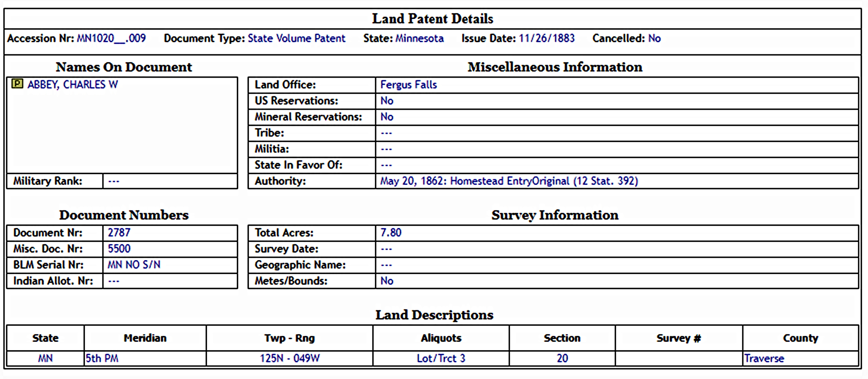Image resolution: width=868 pixels, height=379 pixels.
Task: Click the patentee 'P' icon
Action: click(x=17, y=83)
